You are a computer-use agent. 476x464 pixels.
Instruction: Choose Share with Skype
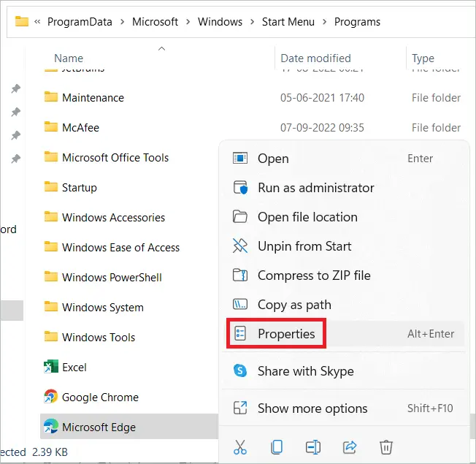click(343, 370)
